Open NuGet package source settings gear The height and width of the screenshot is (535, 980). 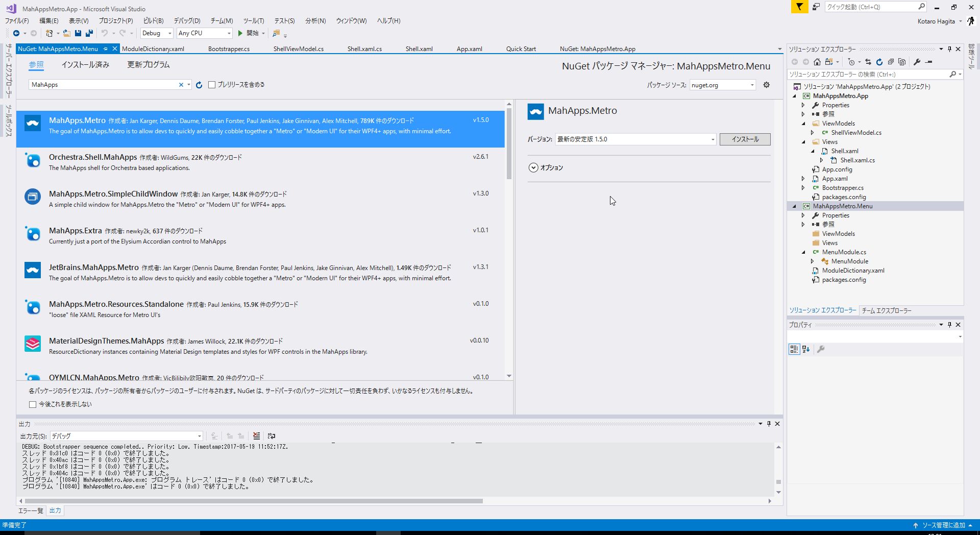[x=766, y=85]
